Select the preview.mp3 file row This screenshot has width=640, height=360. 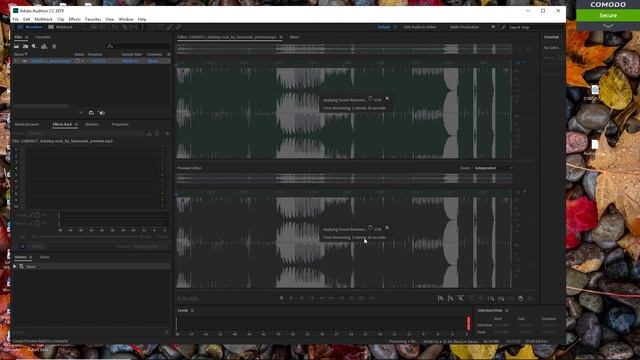click(92, 61)
